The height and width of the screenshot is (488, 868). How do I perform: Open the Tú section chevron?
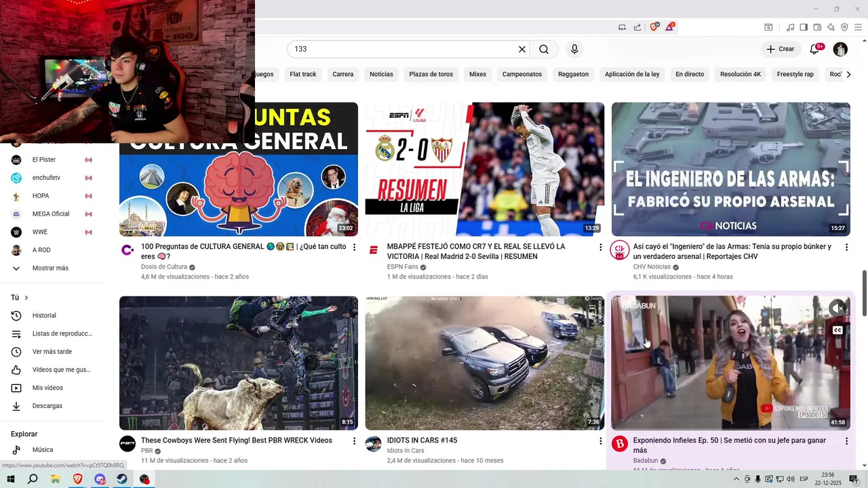pyautogui.click(x=26, y=298)
